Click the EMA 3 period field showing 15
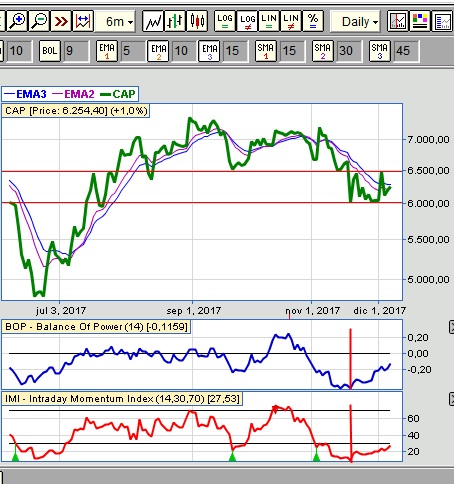Viewport: 454px width, 484px height. 236,51
